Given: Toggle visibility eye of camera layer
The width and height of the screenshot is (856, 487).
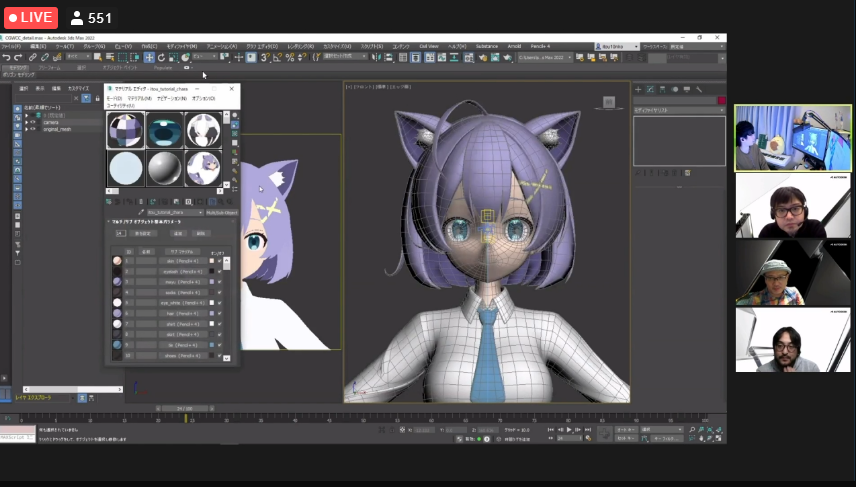Looking at the screenshot, I should pos(33,122).
